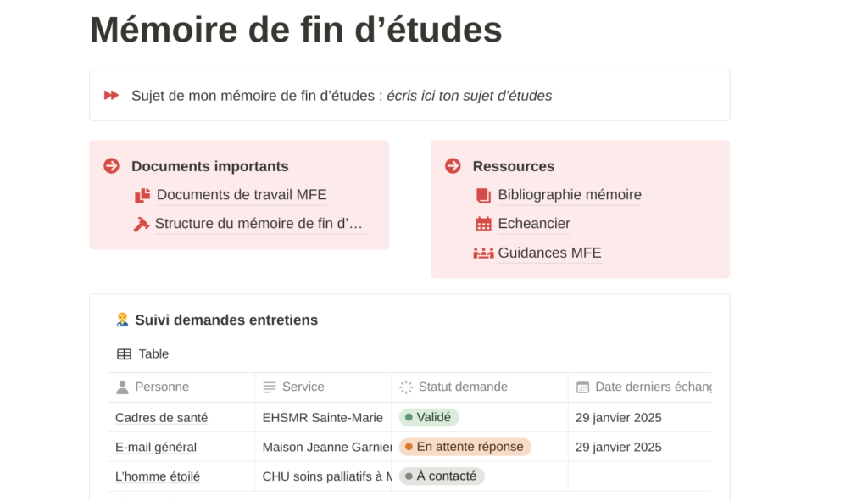Click the book icon for Bibliographie mémoire
868x501 pixels.
click(483, 196)
